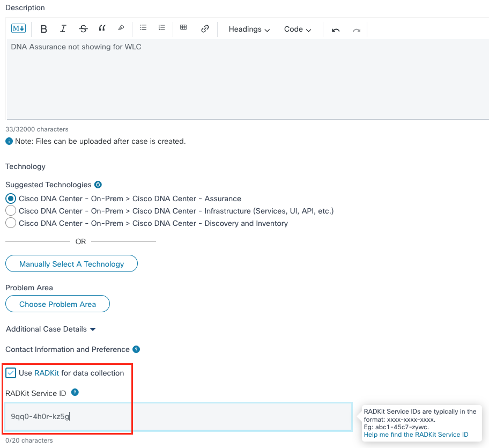Open the RADKit link

tap(47, 373)
